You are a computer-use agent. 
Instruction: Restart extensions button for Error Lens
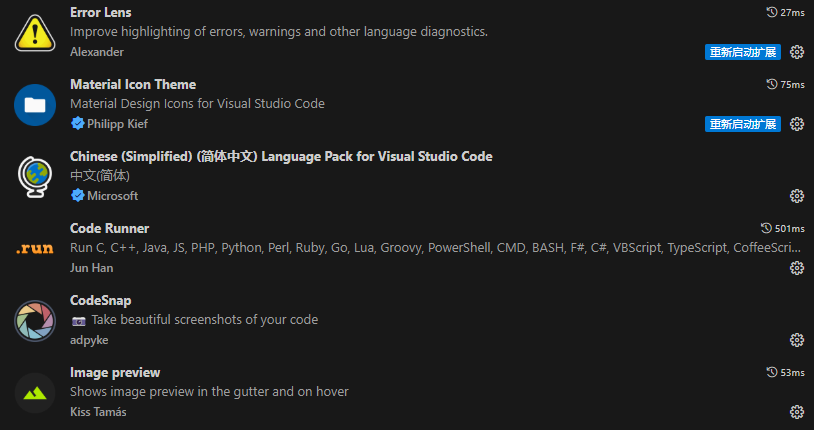click(743, 52)
